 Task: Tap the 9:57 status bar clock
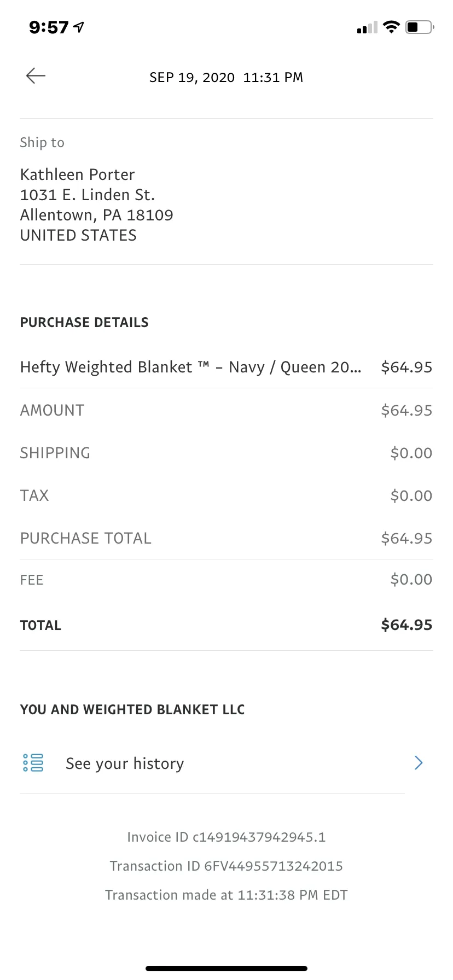[x=49, y=27]
